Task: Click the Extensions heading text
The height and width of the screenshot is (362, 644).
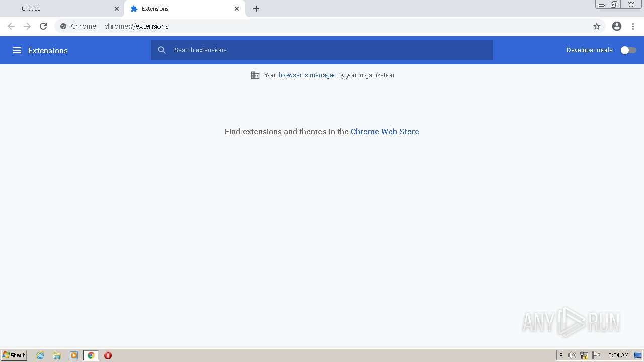Action: click(48, 50)
